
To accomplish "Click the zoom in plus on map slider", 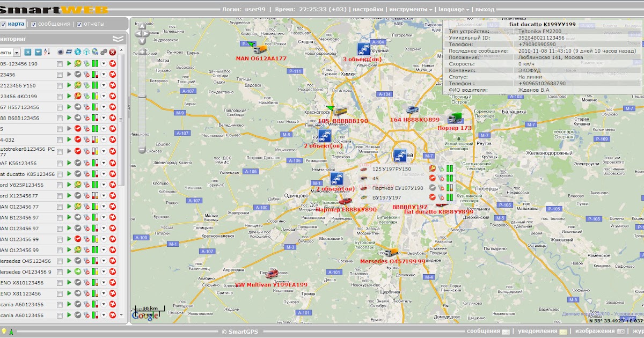I will (142, 53).
